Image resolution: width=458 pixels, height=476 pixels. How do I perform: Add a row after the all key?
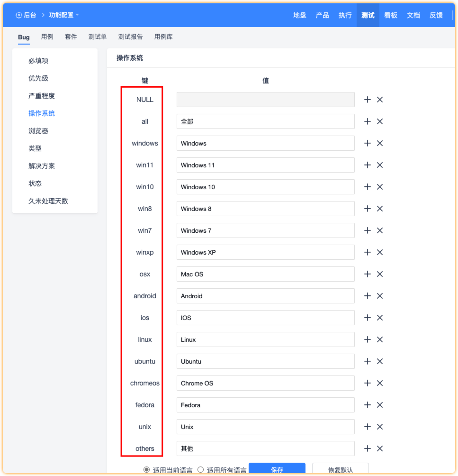pyautogui.click(x=368, y=121)
